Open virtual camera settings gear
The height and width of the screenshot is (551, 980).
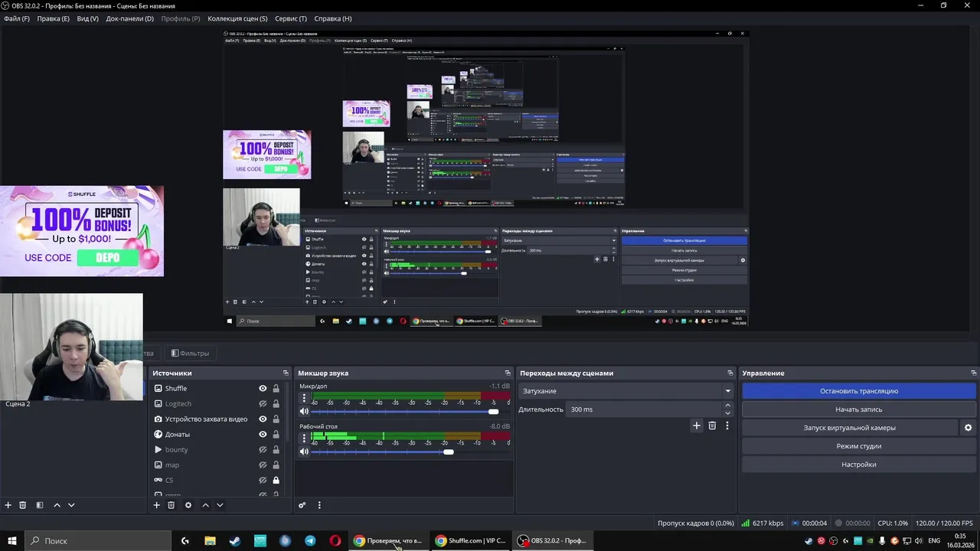click(968, 428)
